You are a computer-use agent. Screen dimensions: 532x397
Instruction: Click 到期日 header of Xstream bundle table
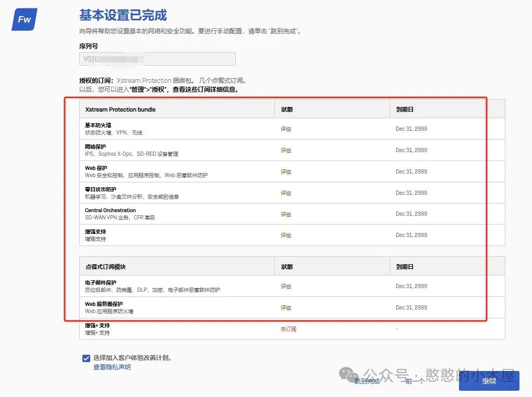(405, 109)
